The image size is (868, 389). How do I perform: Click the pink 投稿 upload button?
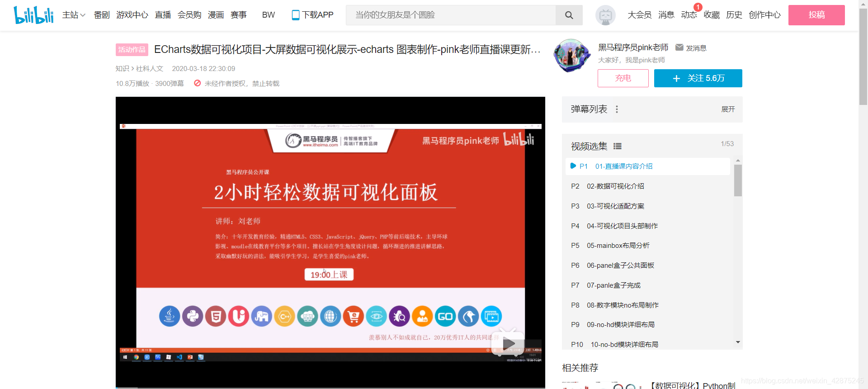click(816, 15)
